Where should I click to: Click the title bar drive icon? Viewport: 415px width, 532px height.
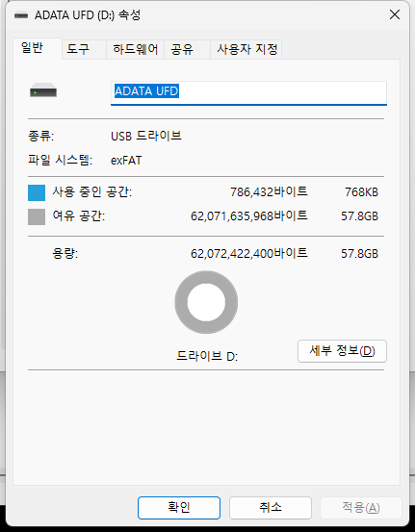[x=21, y=15]
